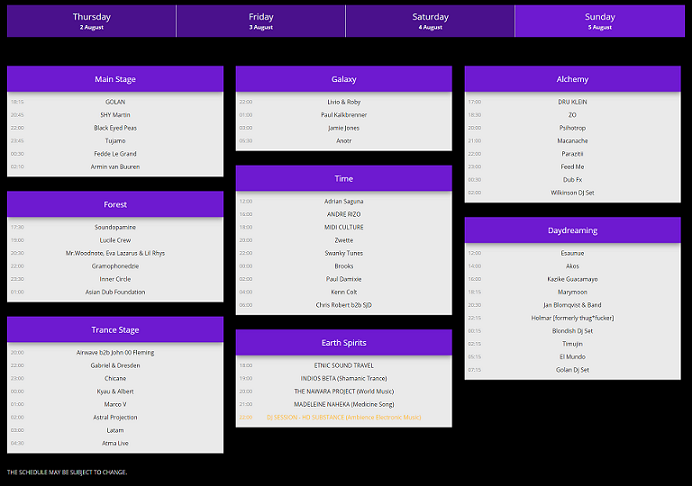Select DRU KLEIN in the Alchemy lineup

click(572, 102)
